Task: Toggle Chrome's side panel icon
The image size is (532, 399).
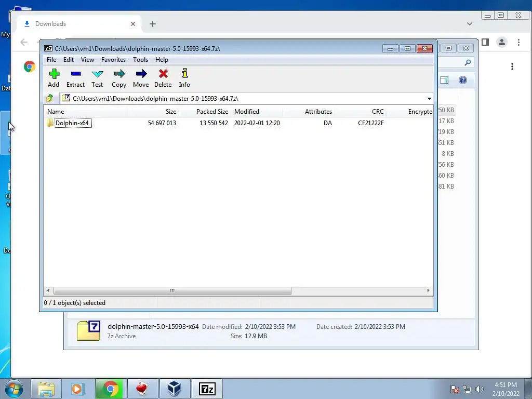Action: (x=485, y=42)
